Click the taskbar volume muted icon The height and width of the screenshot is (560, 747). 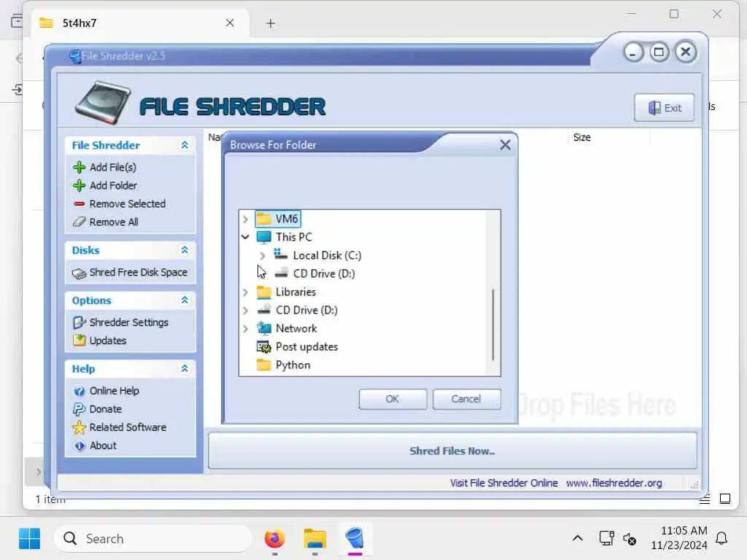click(630, 539)
